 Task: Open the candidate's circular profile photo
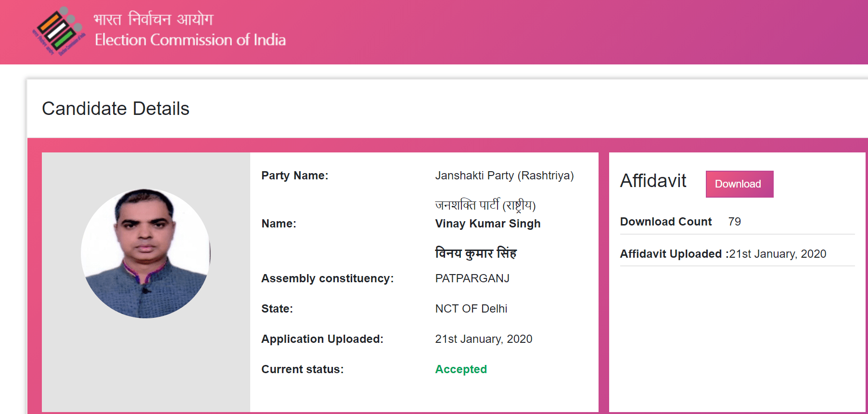pos(146,253)
